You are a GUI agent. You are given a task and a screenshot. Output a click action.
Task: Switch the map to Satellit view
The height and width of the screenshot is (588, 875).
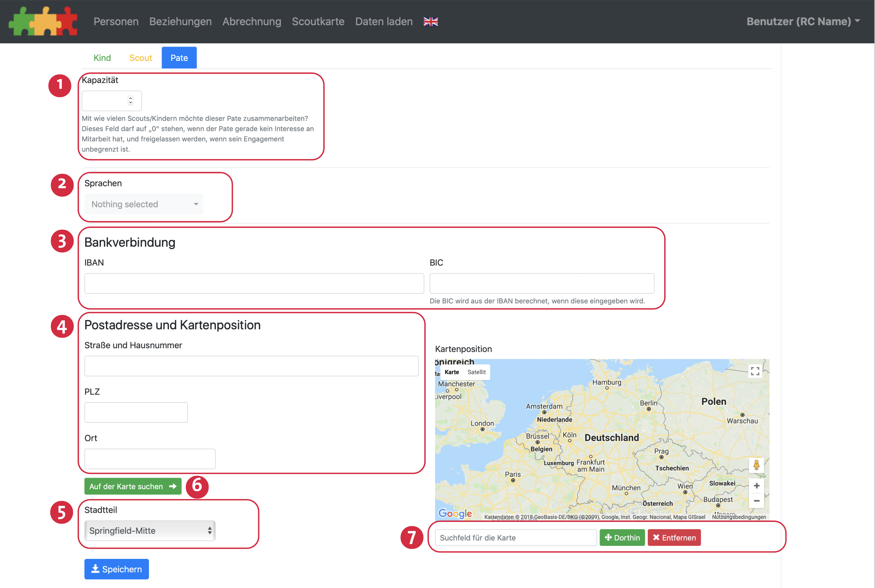[x=476, y=372]
